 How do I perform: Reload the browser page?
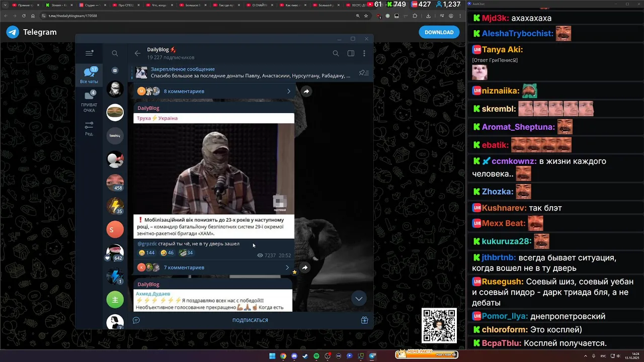[x=24, y=16]
